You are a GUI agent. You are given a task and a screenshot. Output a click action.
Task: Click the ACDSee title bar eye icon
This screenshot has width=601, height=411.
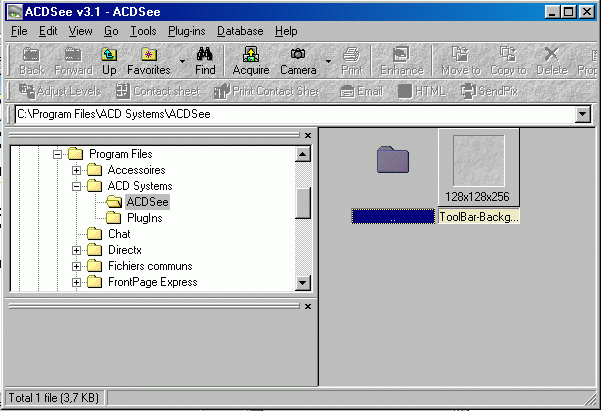pos(15,12)
